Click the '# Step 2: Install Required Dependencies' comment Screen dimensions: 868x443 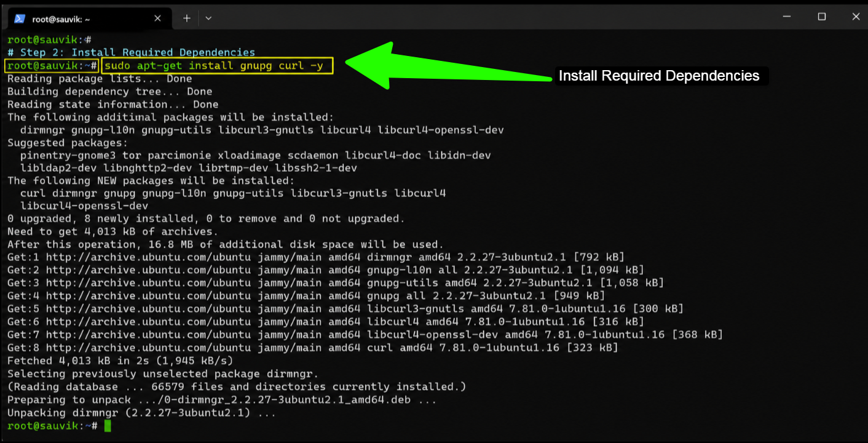tap(131, 53)
